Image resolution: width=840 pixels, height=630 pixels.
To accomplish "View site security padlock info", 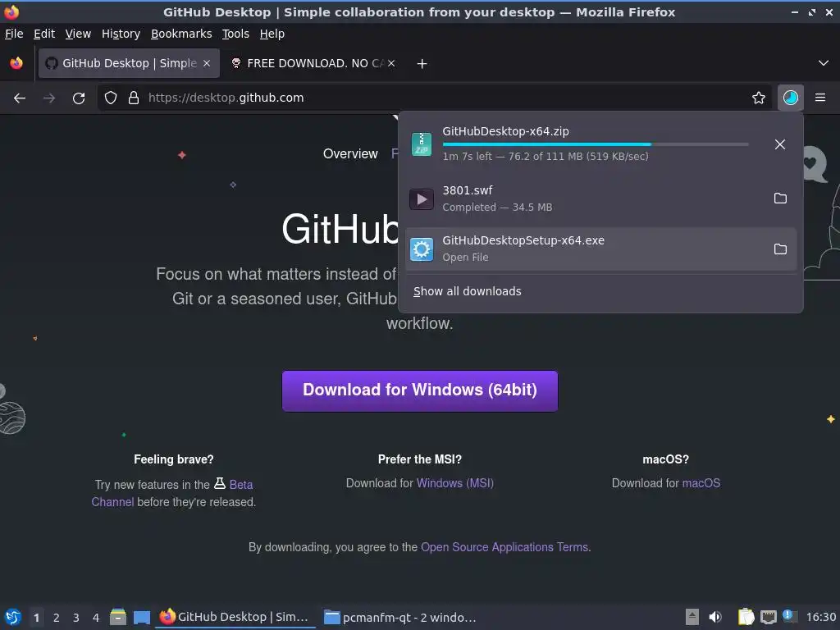I will 134,98.
